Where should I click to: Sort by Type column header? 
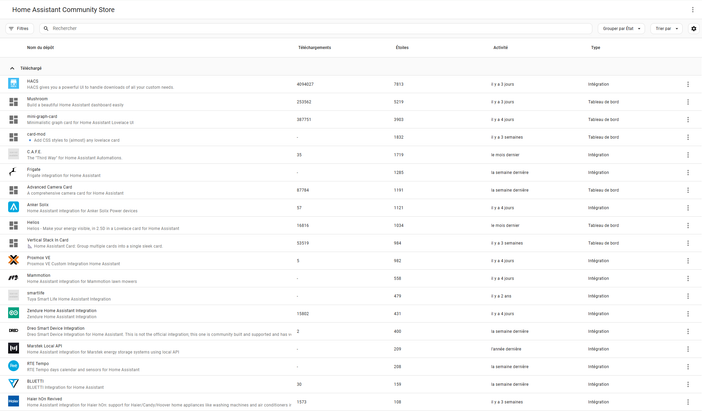[595, 47]
